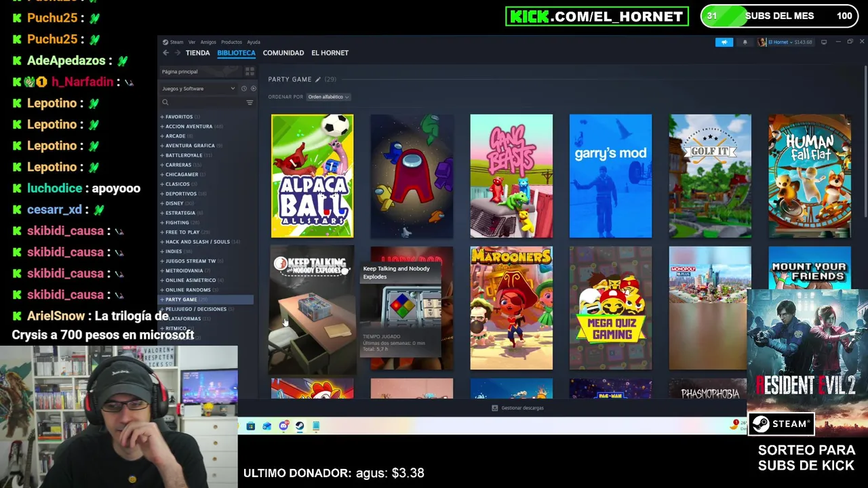
Task: Open the Amigos menu
Action: [208, 42]
